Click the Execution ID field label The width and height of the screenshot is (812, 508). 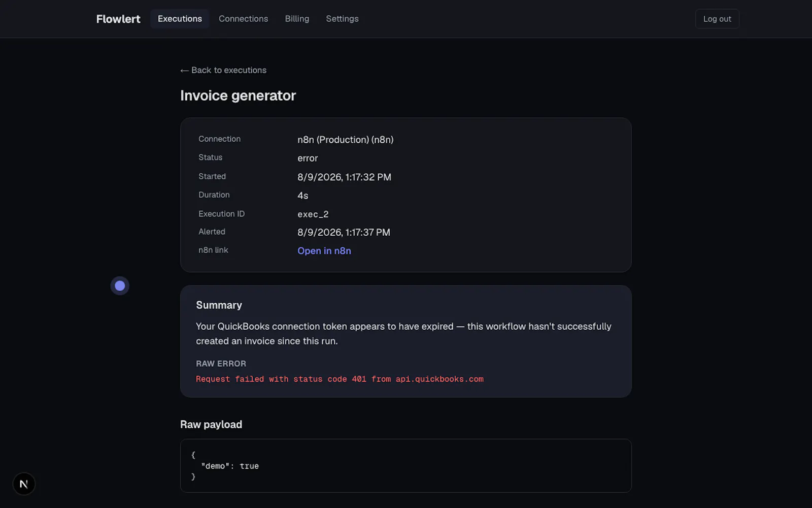click(x=222, y=214)
